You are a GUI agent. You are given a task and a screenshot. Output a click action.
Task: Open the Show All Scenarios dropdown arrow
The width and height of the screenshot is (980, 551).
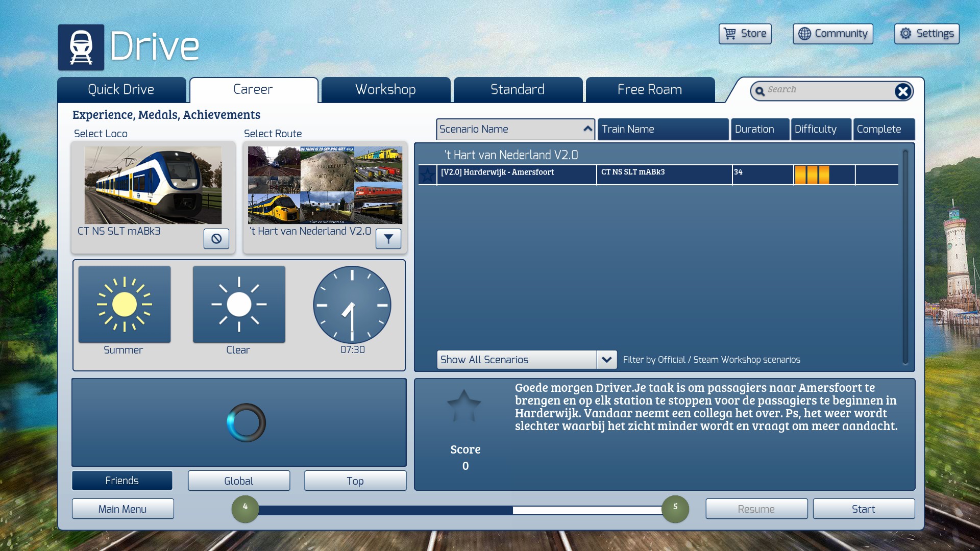click(x=606, y=360)
